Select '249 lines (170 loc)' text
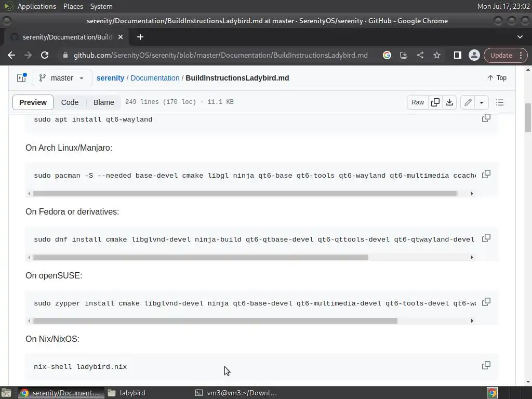 coord(161,102)
